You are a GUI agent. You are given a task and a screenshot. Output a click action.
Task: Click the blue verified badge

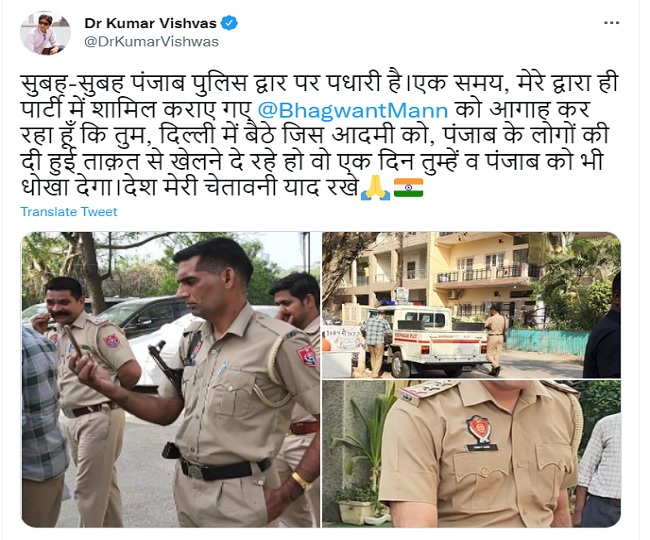click(x=229, y=23)
